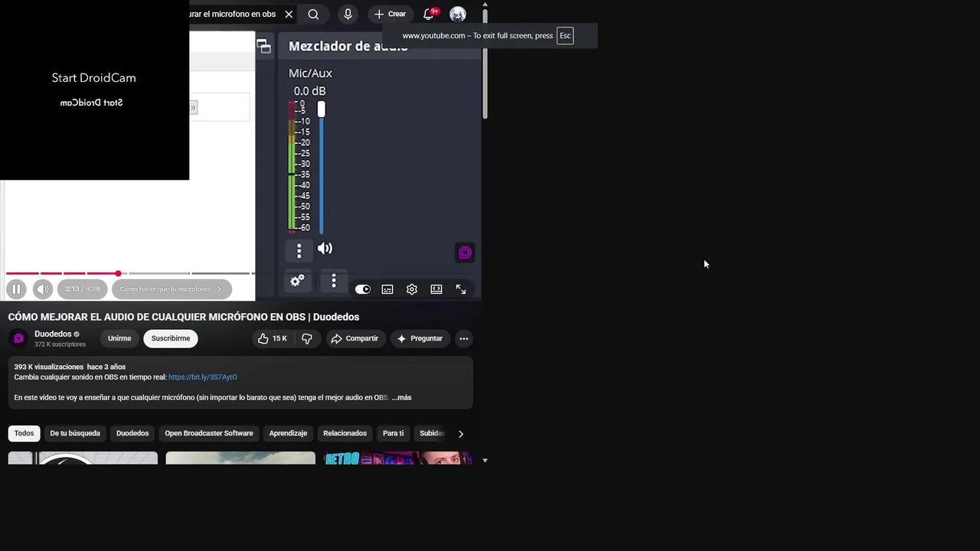980x551 pixels.
Task: Select the Relacionados chip
Action: [345, 433]
